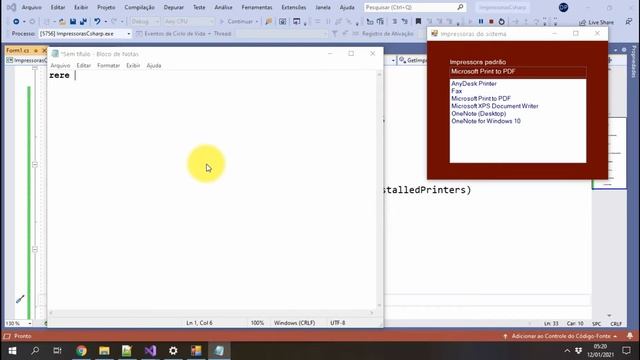The height and width of the screenshot is (360, 640).
Task: Open Visual Studio Depurar menu
Action: pos(173,7)
